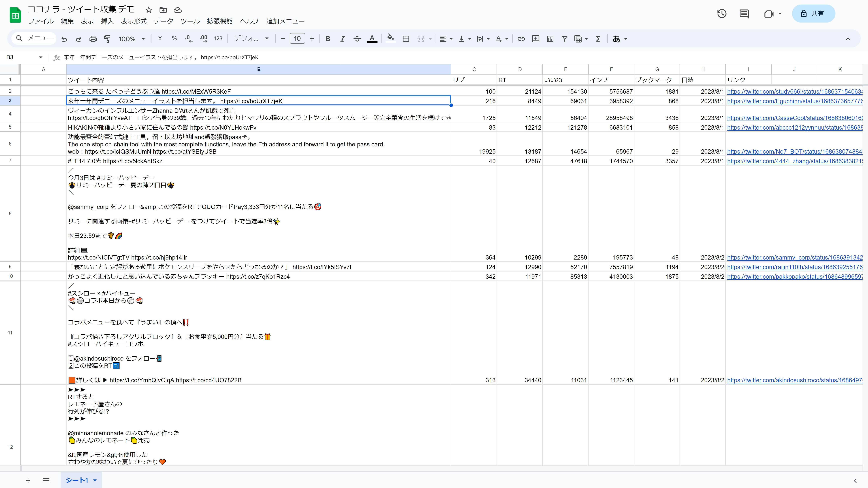
Task: Hide the menus with collapse arrow
Action: pyautogui.click(x=848, y=39)
